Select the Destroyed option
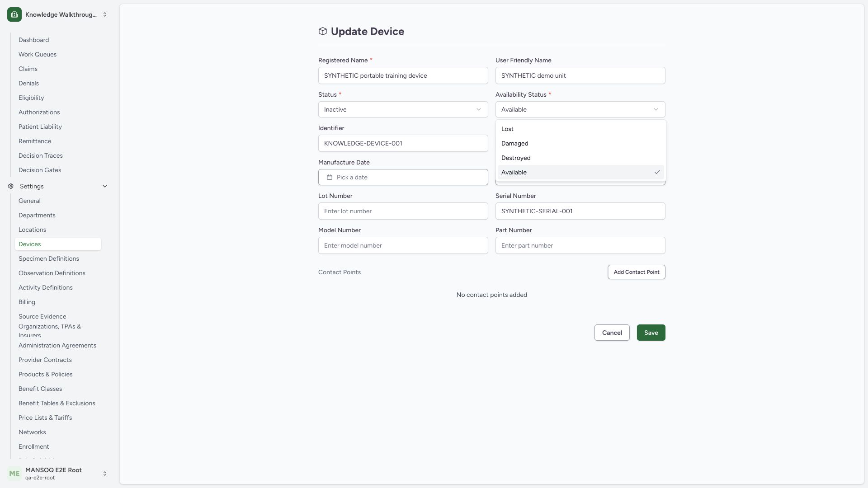The width and height of the screenshot is (868, 488). click(580, 158)
